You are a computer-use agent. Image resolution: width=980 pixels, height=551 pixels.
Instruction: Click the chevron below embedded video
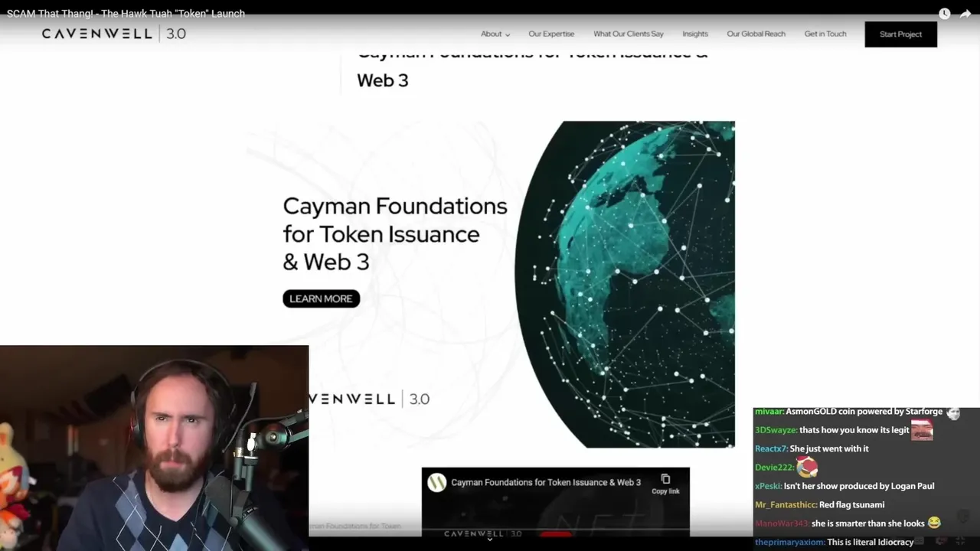coord(490,539)
